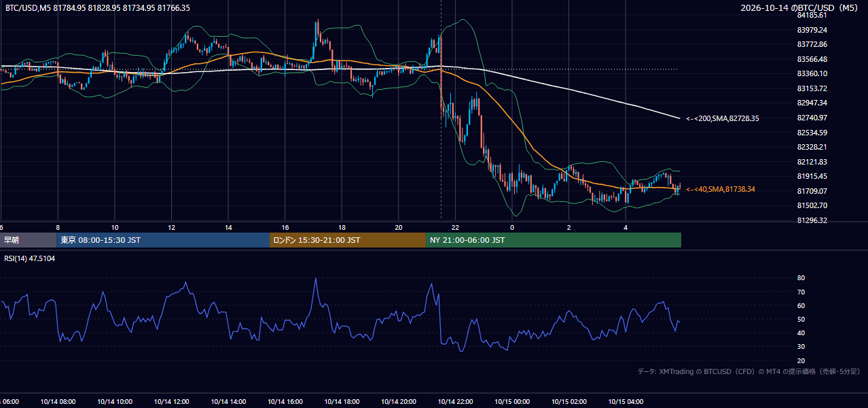Select the RSI scale value 70
Image resolution: width=868 pixels, height=408 pixels.
801,292
